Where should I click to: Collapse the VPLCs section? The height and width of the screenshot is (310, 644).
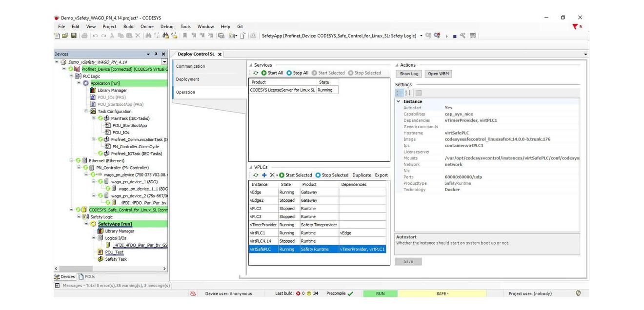(x=251, y=167)
